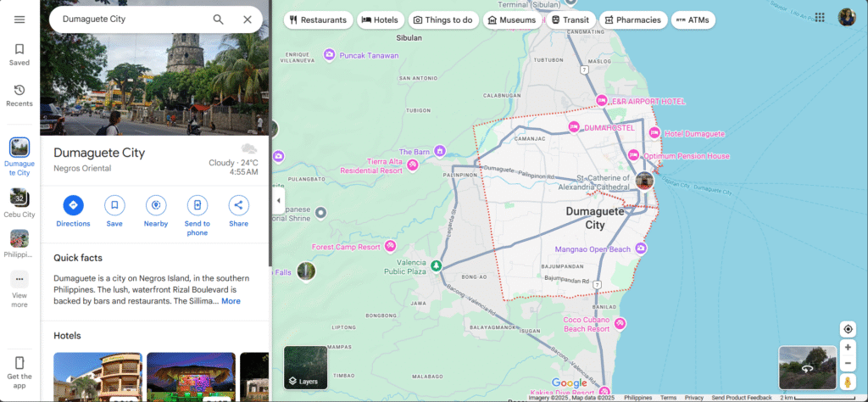Get Directions to Dumaguete City
The image size is (868, 402).
(73, 211)
